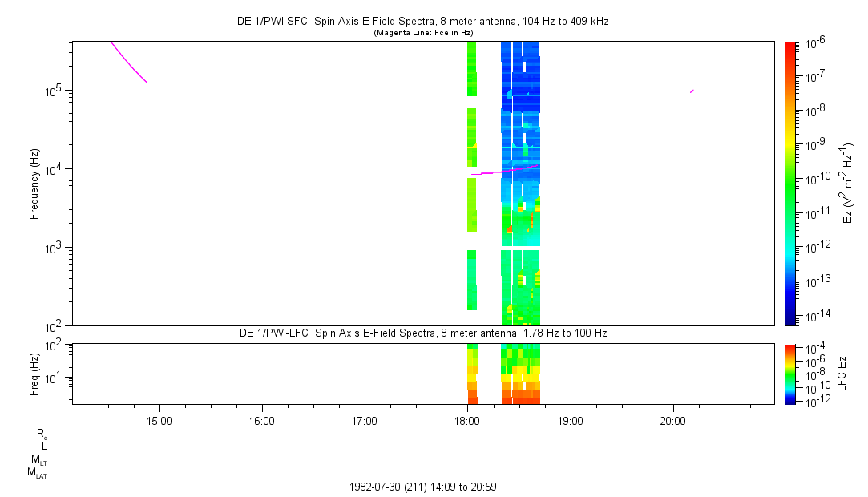Click the 17:00 time axis tick label
Image resolution: width=868 pixels, height=497 pixels.
(365, 420)
